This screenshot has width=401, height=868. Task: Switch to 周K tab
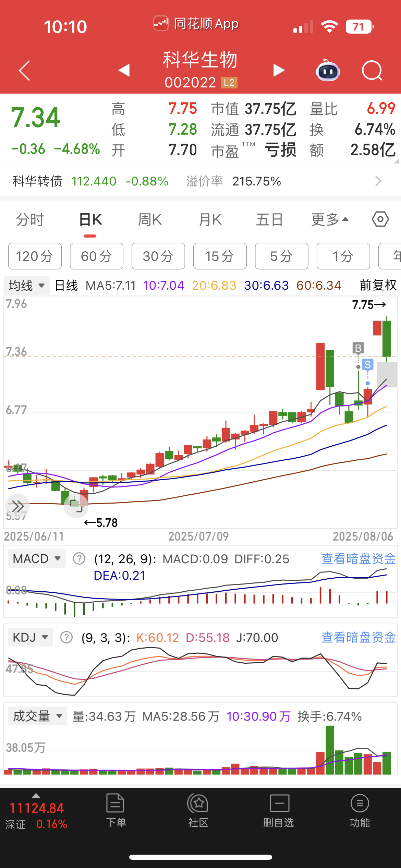[x=150, y=219]
